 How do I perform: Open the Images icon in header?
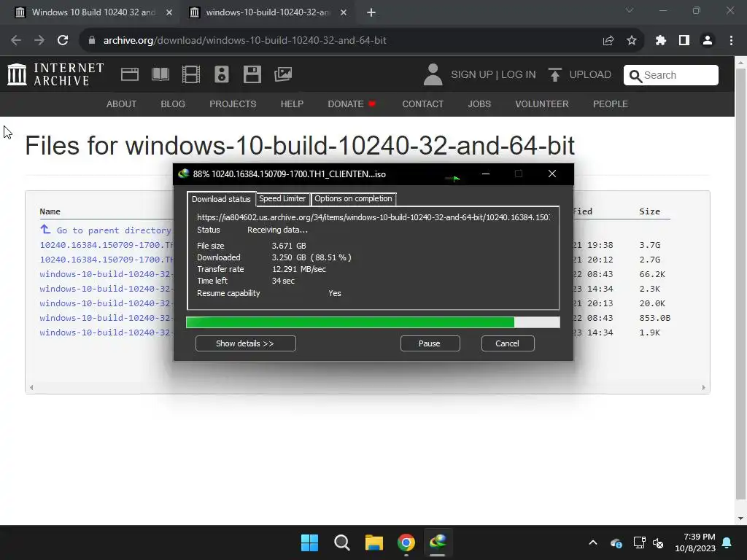coord(283,75)
